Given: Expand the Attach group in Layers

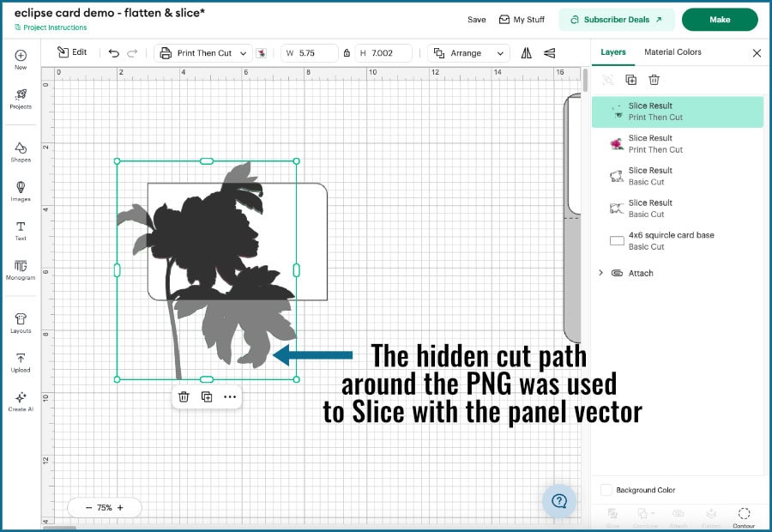Looking at the screenshot, I should [600, 273].
